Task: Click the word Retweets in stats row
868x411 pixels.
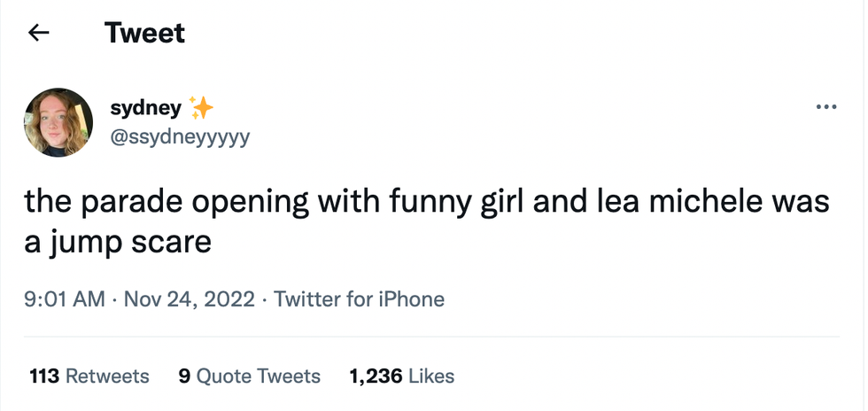Action: pyautogui.click(x=107, y=376)
